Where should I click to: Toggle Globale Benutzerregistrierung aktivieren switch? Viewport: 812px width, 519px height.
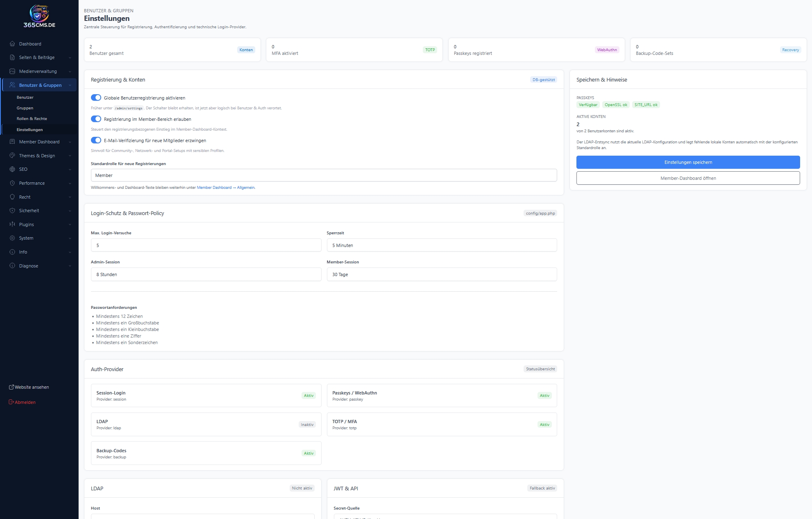pyautogui.click(x=96, y=98)
